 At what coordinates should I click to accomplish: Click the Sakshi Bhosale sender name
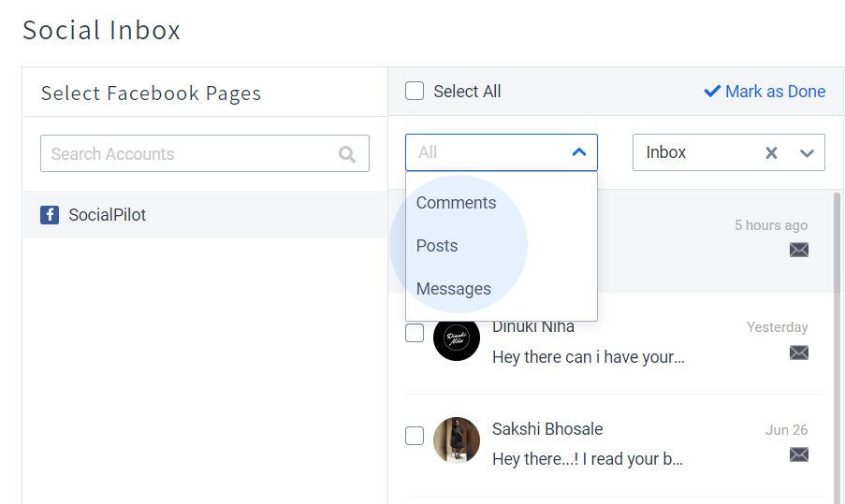point(547,429)
